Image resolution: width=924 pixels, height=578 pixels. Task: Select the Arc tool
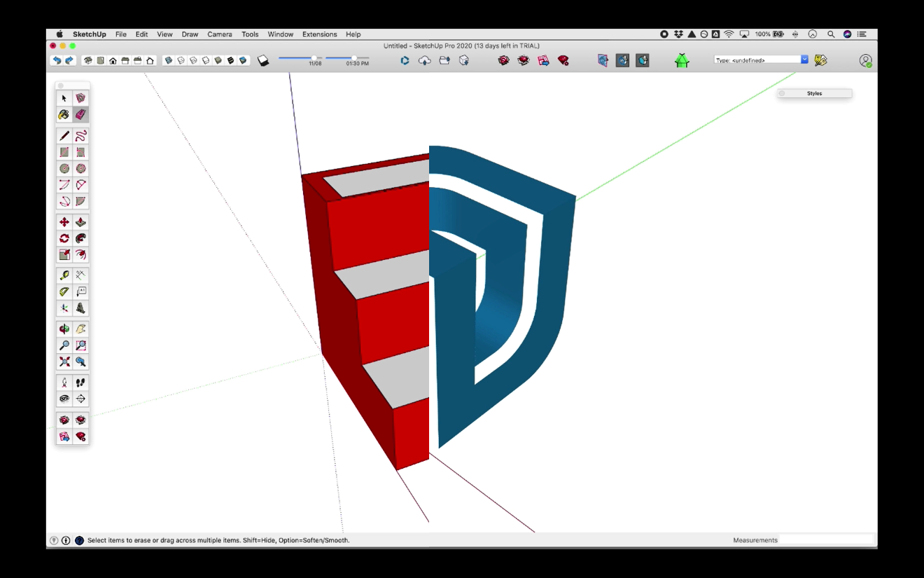tap(64, 185)
